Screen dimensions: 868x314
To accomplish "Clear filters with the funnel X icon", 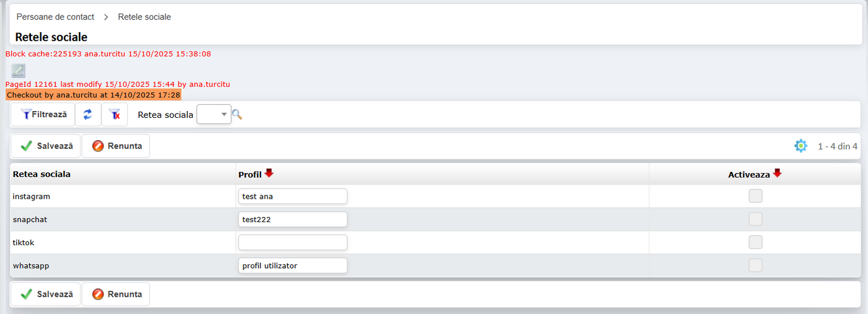I will 114,115.
